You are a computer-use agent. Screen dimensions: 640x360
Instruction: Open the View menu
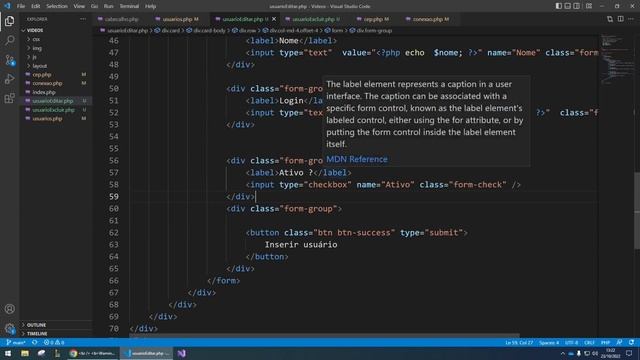pyautogui.click(x=79, y=6)
